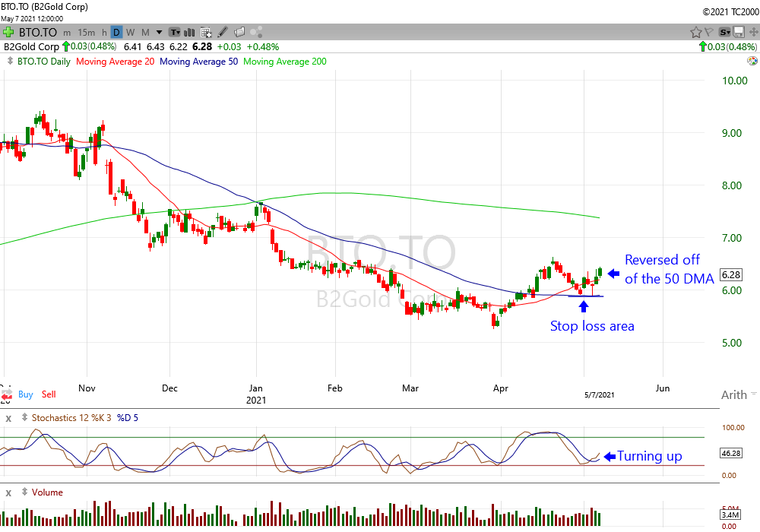Click the 10.00 price axis label
The image size is (760, 532).
click(735, 81)
